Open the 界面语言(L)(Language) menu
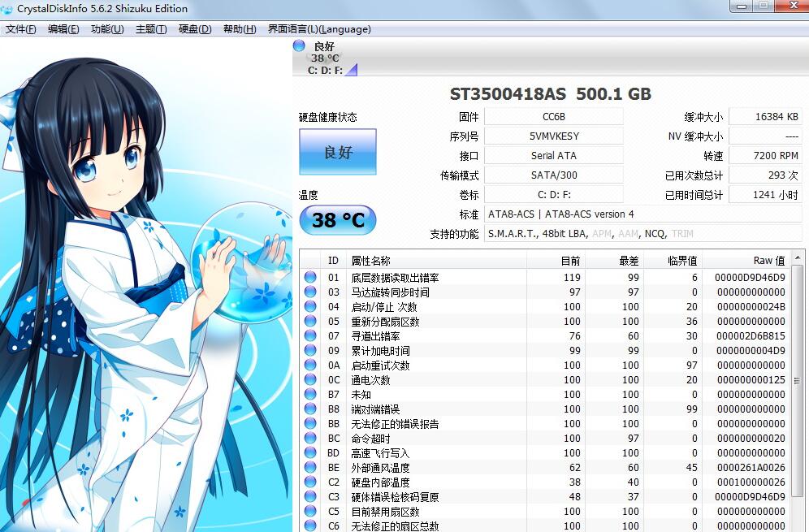This screenshot has height=532, width=809. 319,29
